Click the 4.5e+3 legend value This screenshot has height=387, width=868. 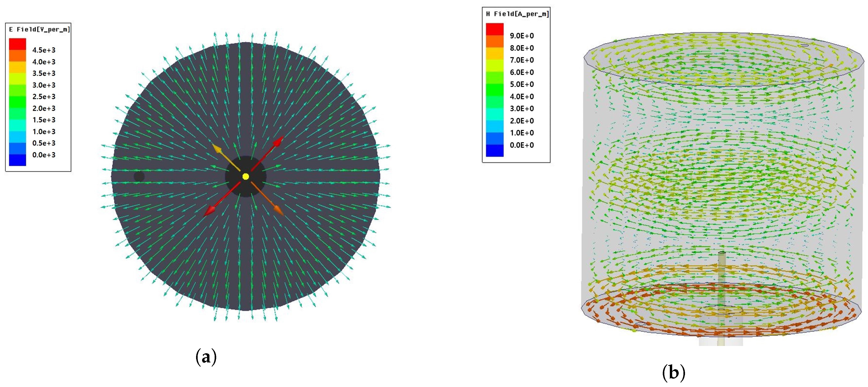[44, 50]
